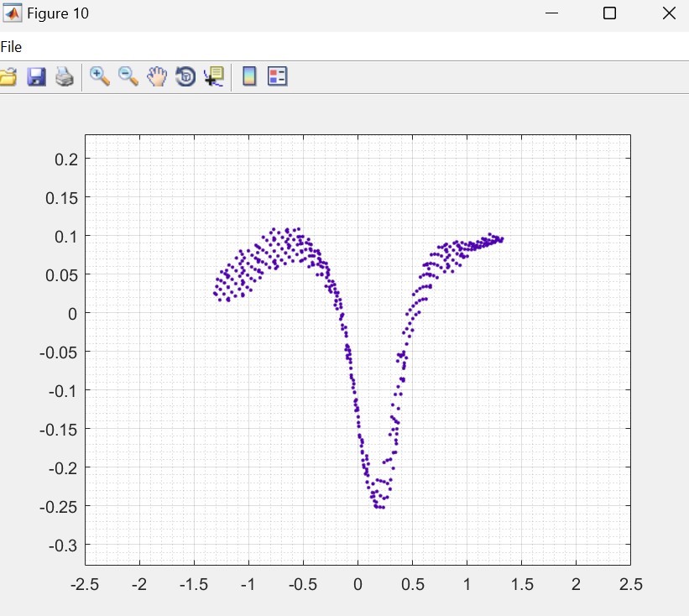Minimize the Figure 10 window
Viewport: 689px width, 616px height.
point(551,13)
